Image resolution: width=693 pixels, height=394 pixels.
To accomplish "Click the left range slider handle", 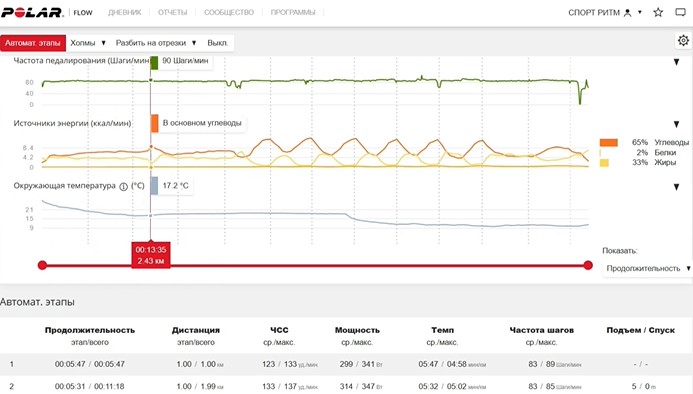I will (x=42, y=265).
